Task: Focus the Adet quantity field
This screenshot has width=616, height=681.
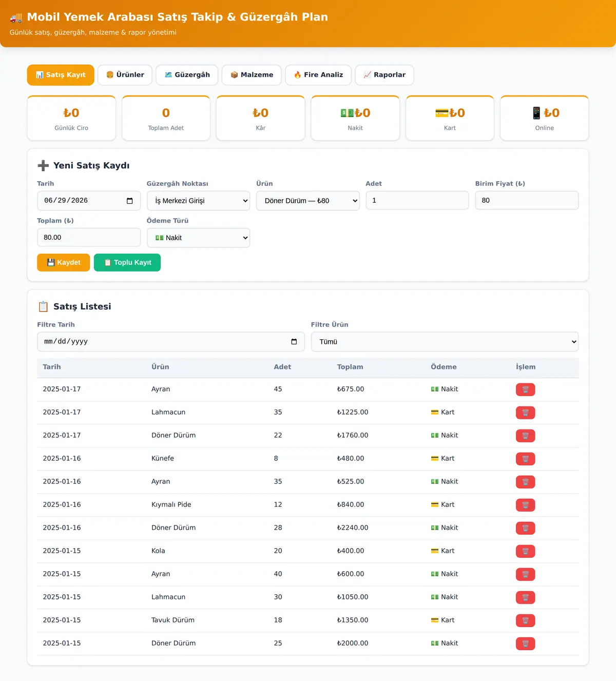Action: [x=417, y=200]
